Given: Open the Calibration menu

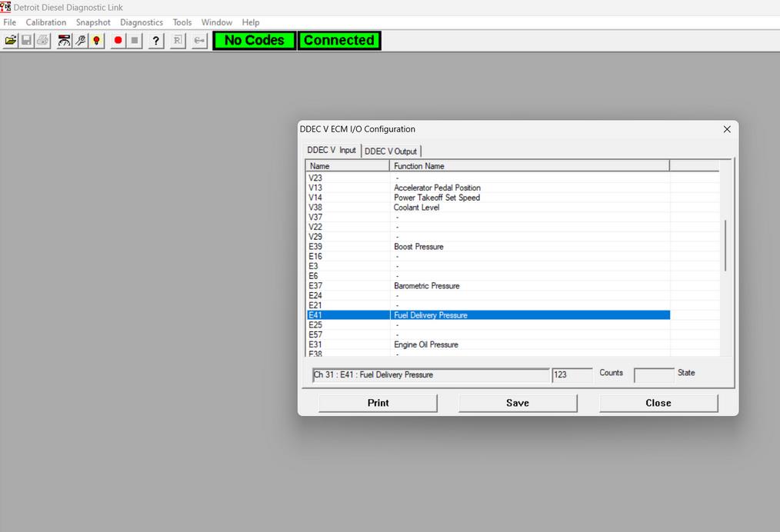Looking at the screenshot, I should (46, 22).
